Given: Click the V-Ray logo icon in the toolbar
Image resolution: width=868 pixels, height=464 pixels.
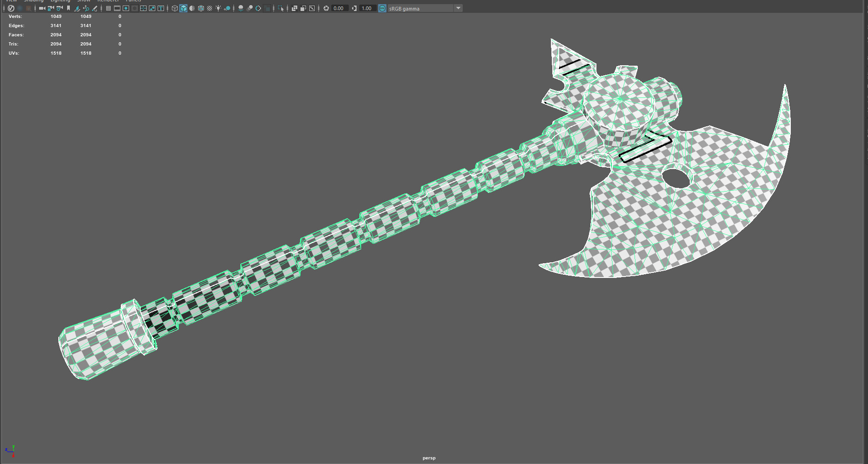Looking at the screenshot, I should tap(11, 8).
